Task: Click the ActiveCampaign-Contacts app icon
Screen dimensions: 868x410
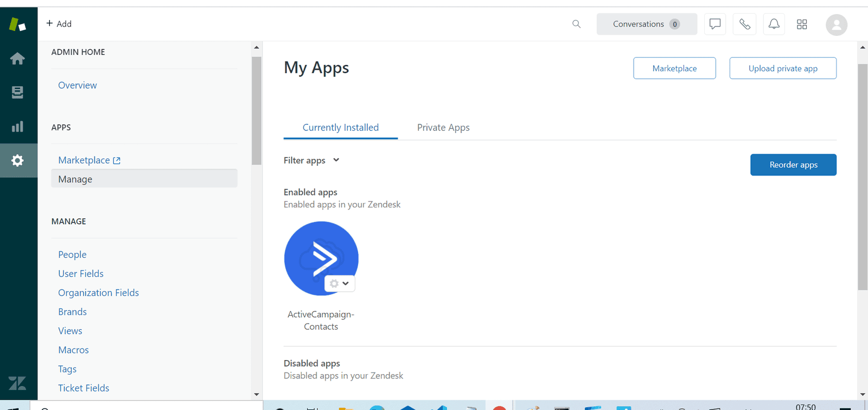Action: click(x=321, y=258)
